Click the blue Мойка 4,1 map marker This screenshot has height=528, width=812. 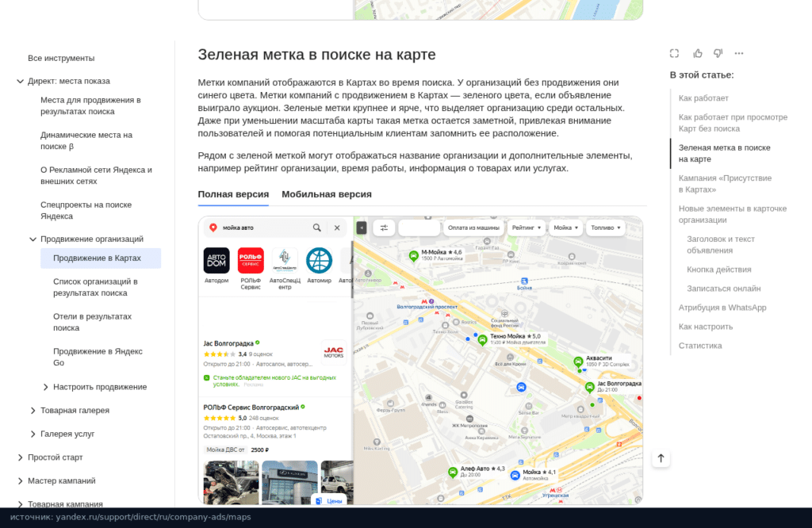coord(515,475)
